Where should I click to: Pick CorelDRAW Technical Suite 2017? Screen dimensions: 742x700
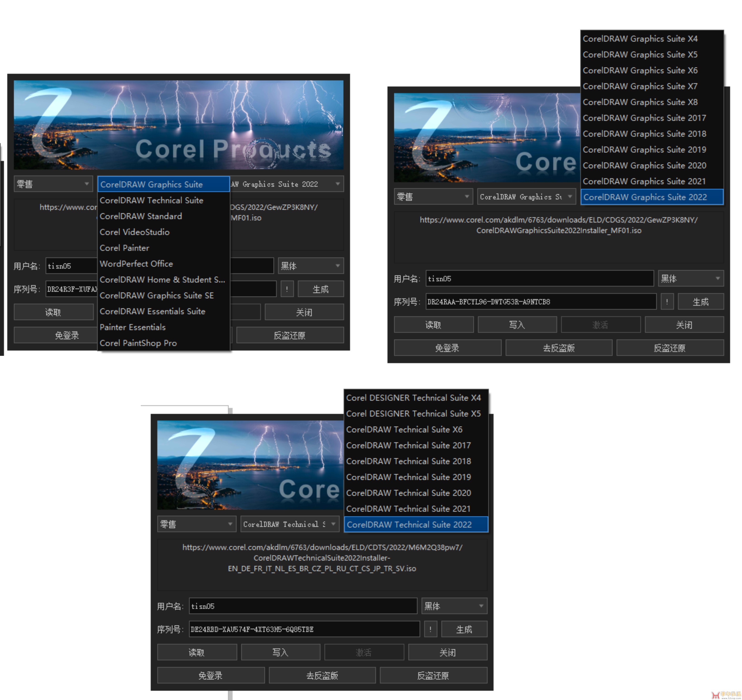[x=416, y=445]
